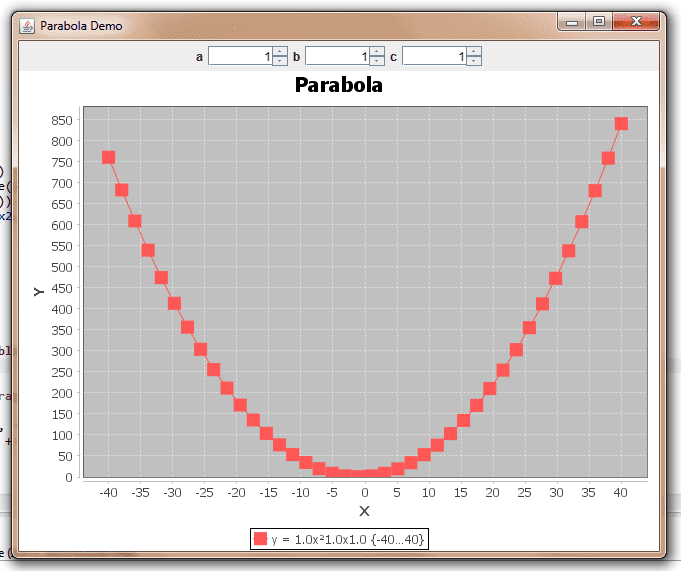Image resolution: width=681 pixels, height=571 pixels.
Task: Click the red legend square swatch
Action: [261, 539]
